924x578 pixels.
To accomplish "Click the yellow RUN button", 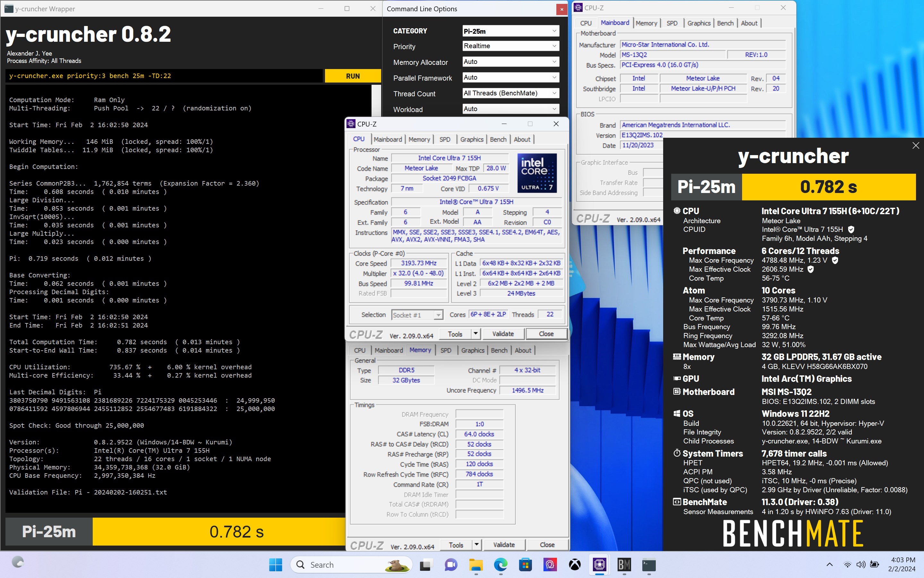I will pyautogui.click(x=353, y=76).
